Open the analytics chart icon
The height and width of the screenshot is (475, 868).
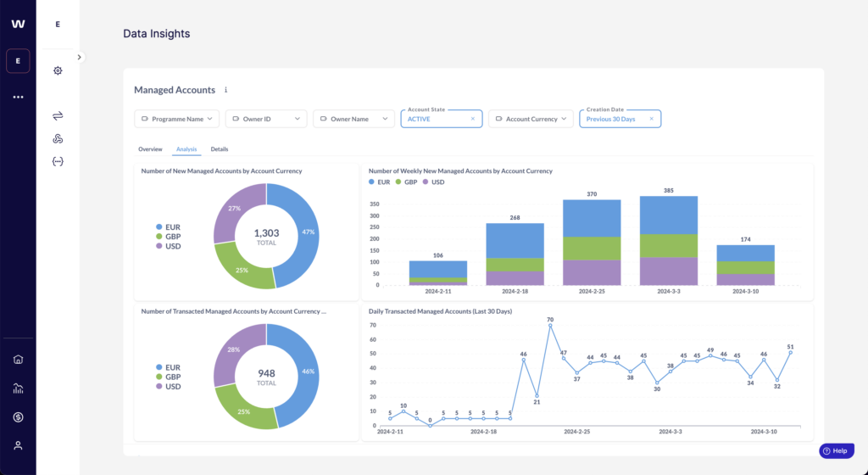(x=18, y=388)
